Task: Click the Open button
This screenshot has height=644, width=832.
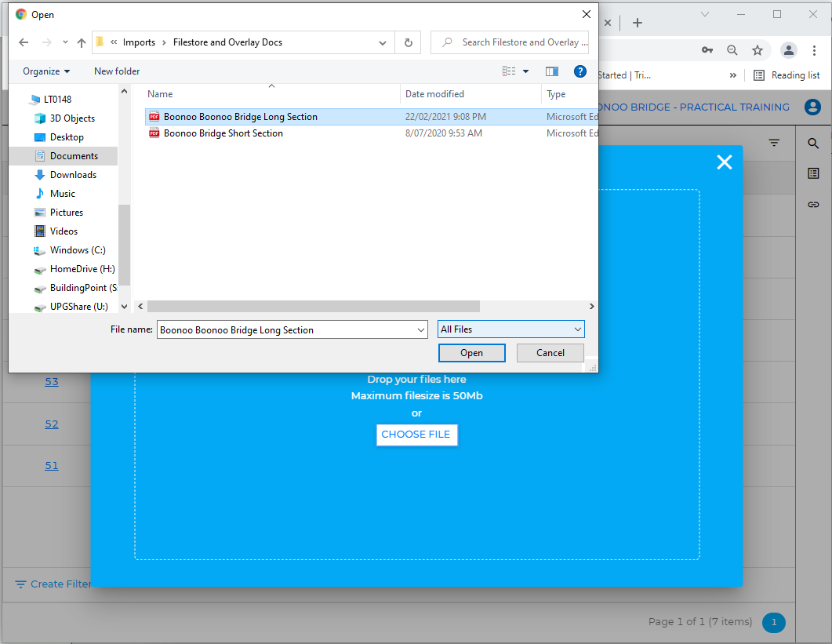Action: coord(471,353)
